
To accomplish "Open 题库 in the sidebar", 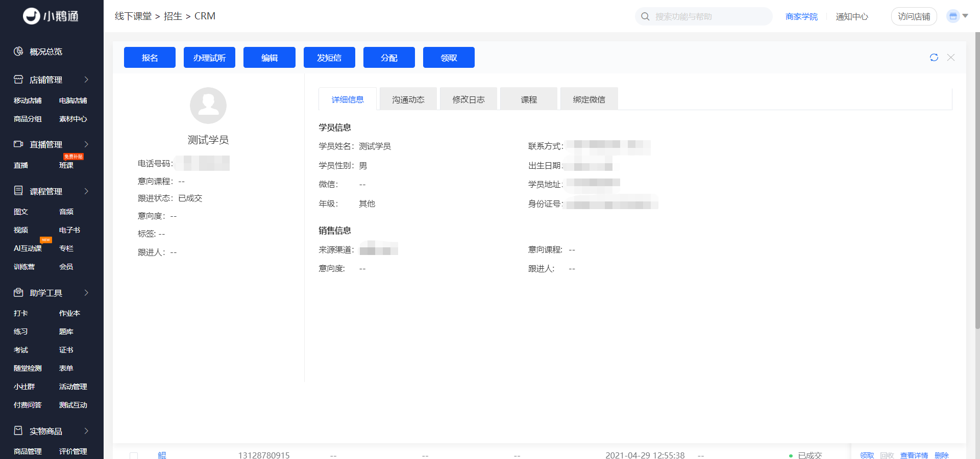I will (x=66, y=331).
